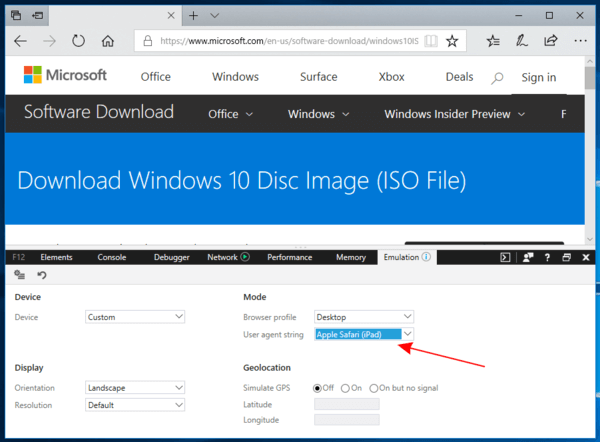Click the persist emulation settings icon
This screenshot has height=442, width=600.
(20, 275)
